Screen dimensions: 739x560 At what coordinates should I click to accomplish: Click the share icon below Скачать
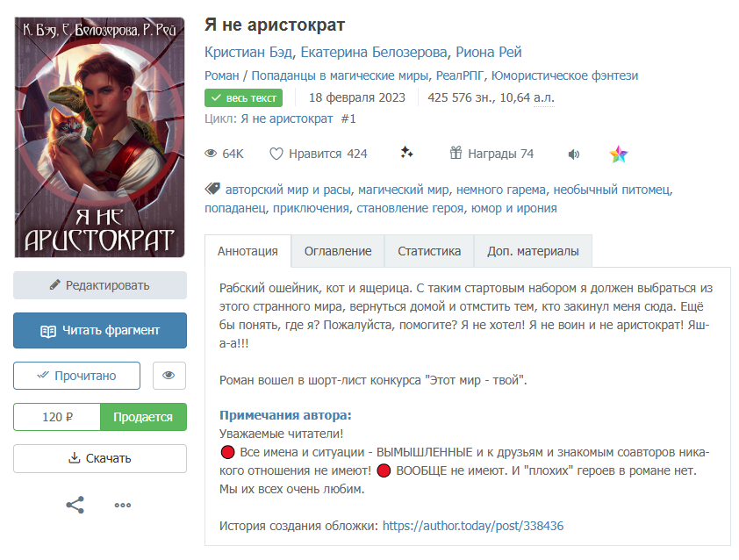[75, 505]
